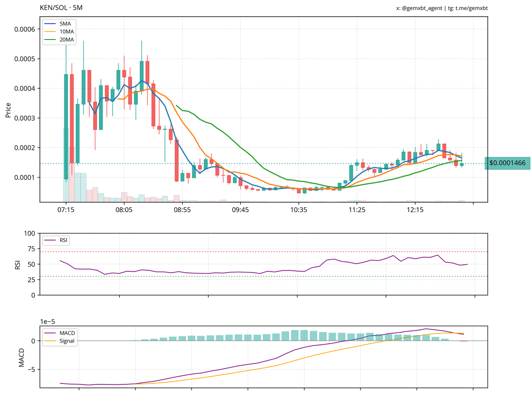Click the x: @gemxbt_agent | tg: t.me/gemxbt attribution
532x395 pixels.
pyautogui.click(x=442, y=8)
